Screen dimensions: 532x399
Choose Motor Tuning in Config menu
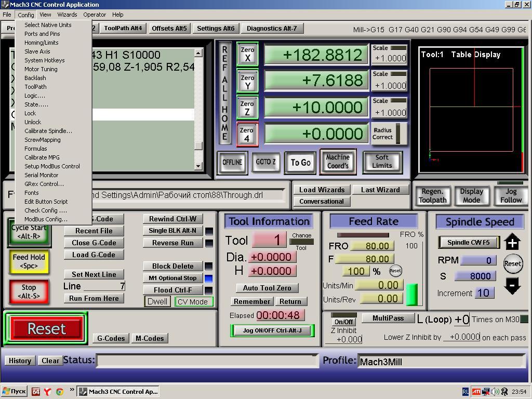click(53, 69)
